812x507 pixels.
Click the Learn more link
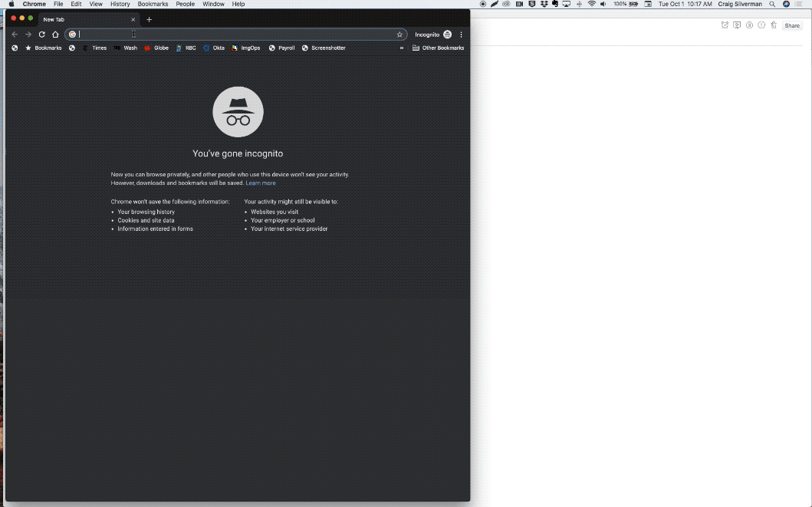coord(261,183)
